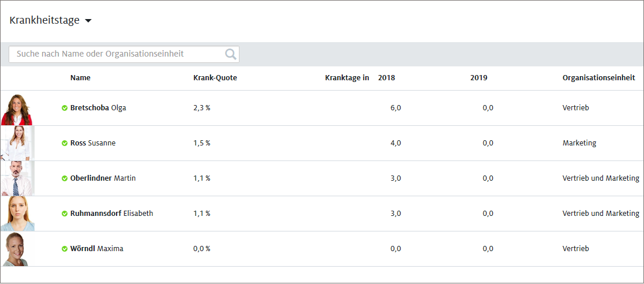Sort by the Krank-Quote column header
644x284 pixels.
pos(215,78)
